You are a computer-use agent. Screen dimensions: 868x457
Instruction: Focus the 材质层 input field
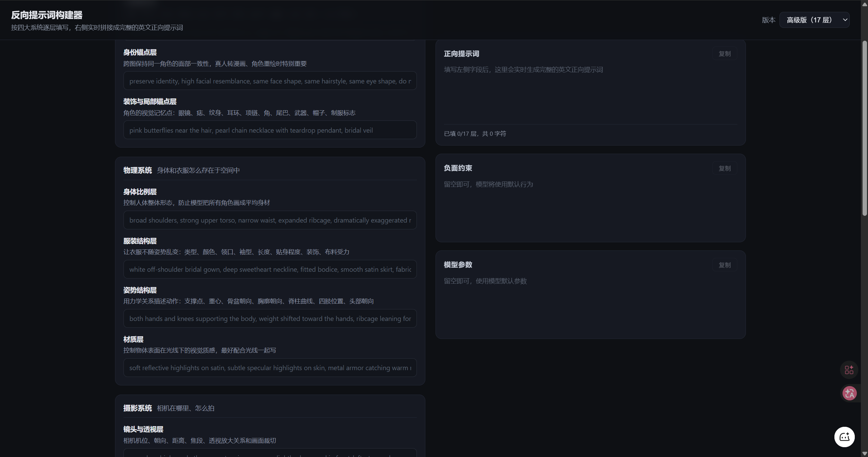270,367
